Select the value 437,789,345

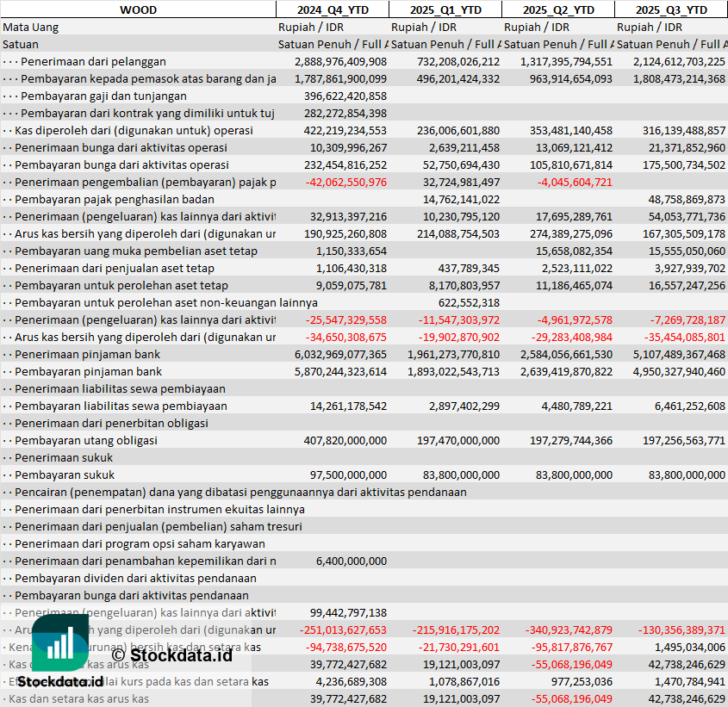point(469,269)
